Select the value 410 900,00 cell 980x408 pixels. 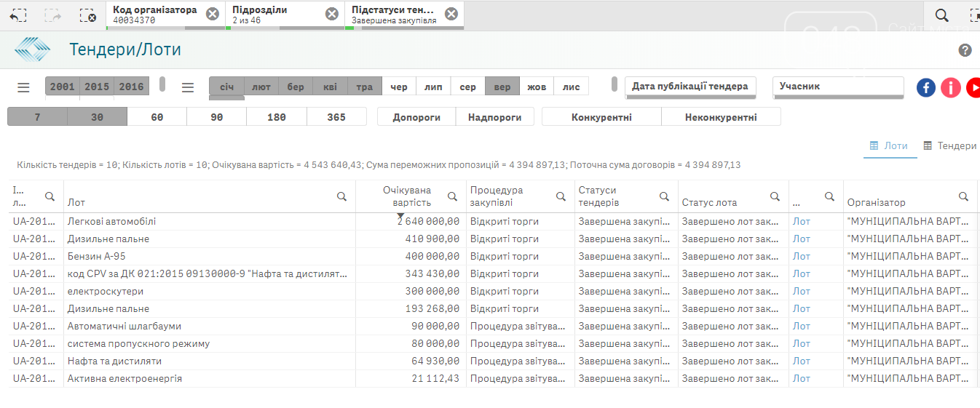click(x=411, y=239)
